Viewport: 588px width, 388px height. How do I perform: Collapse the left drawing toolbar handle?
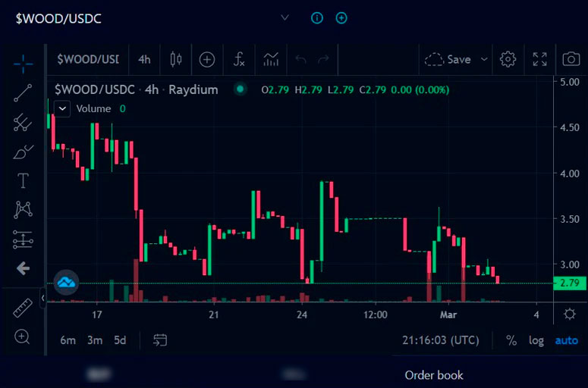coord(42,299)
